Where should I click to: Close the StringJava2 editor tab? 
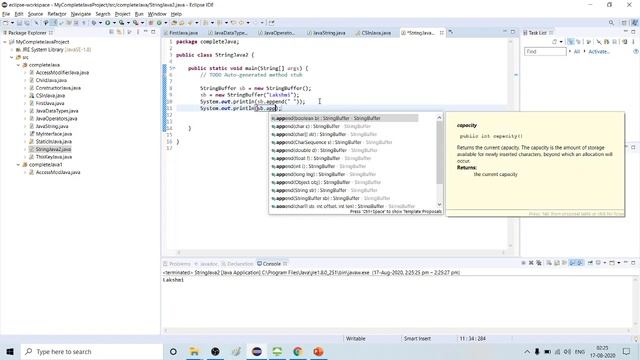442,33
